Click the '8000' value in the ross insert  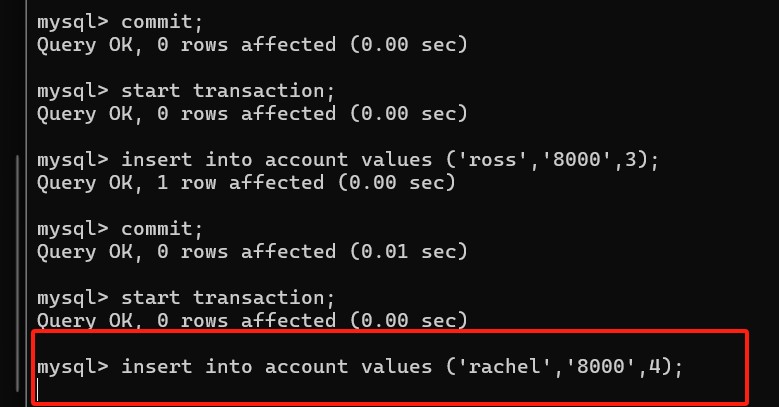click(x=576, y=160)
